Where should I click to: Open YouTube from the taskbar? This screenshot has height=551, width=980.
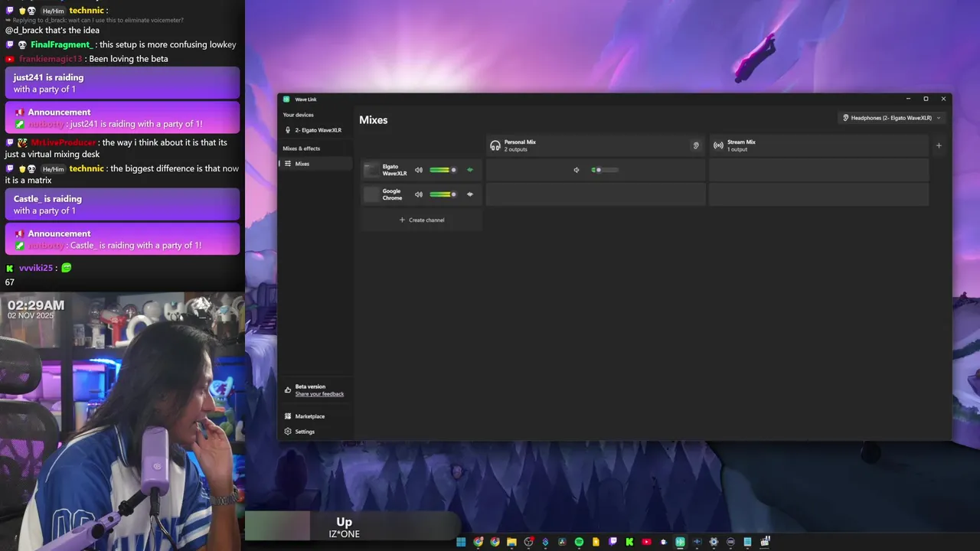click(x=646, y=542)
